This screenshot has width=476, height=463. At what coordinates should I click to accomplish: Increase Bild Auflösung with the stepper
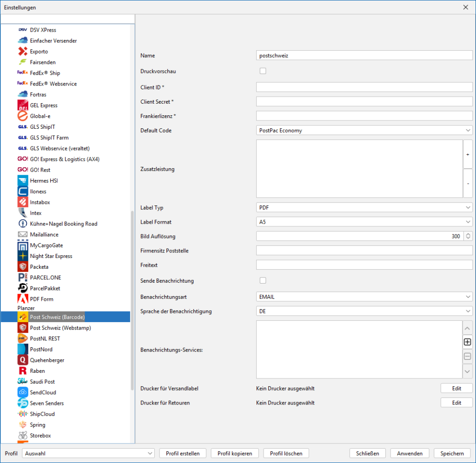468,234
